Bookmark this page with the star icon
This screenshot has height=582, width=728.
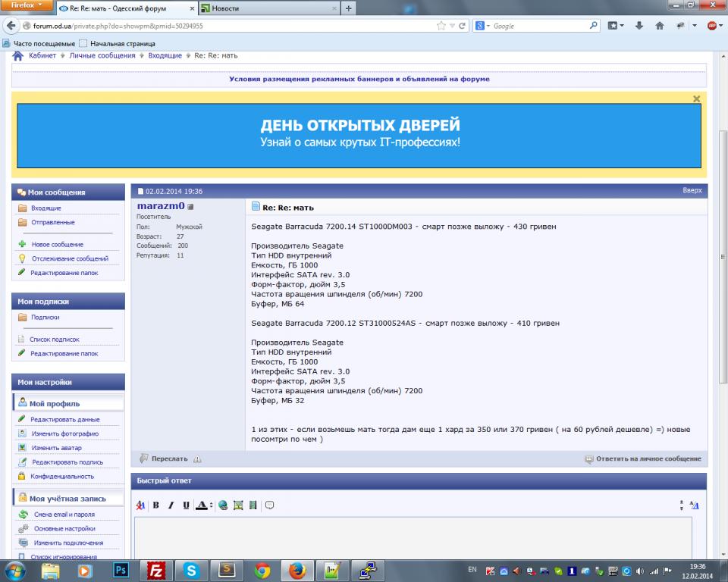point(441,26)
